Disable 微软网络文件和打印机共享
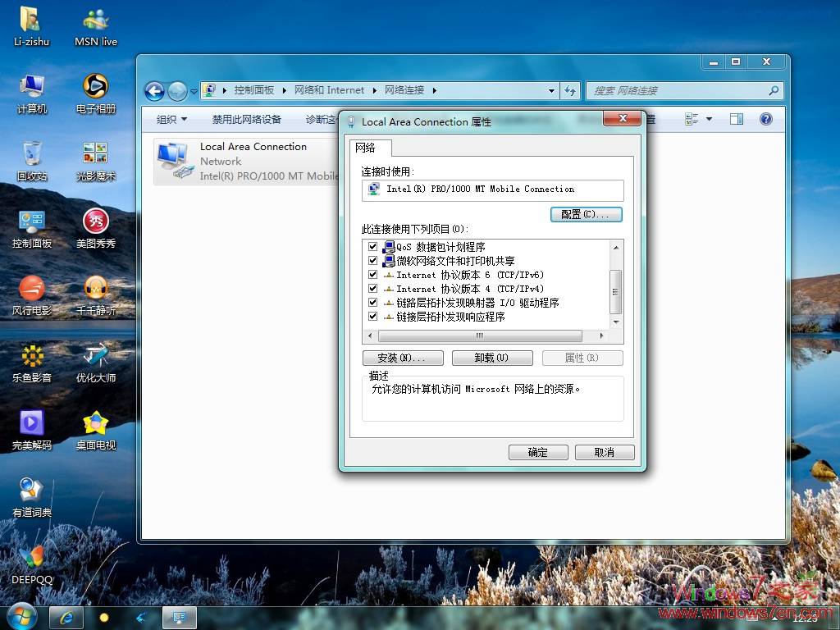840x630 pixels. tap(372, 261)
